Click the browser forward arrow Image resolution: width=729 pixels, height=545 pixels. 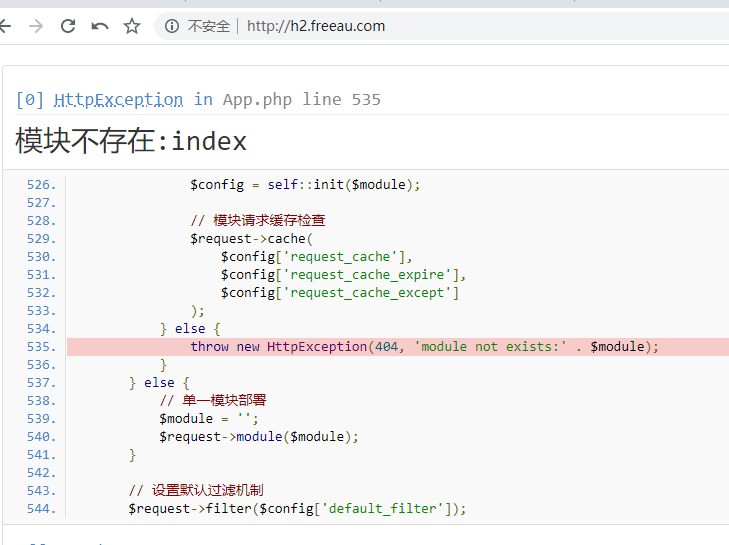pyautogui.click(x=36, y=26)
